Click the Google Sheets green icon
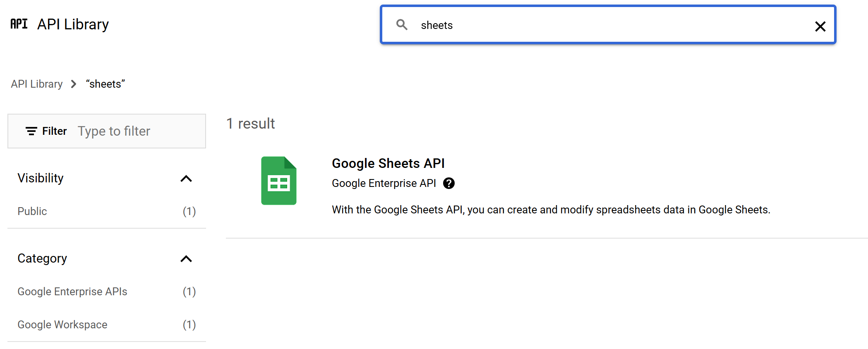Viewport: 868px width, 349px height. [278, 181]
